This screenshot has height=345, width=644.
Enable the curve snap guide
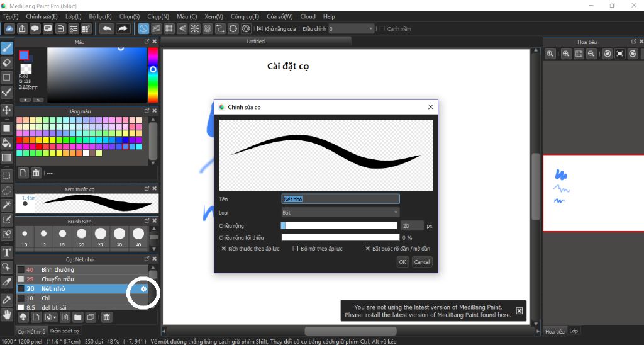coord(220,29)
